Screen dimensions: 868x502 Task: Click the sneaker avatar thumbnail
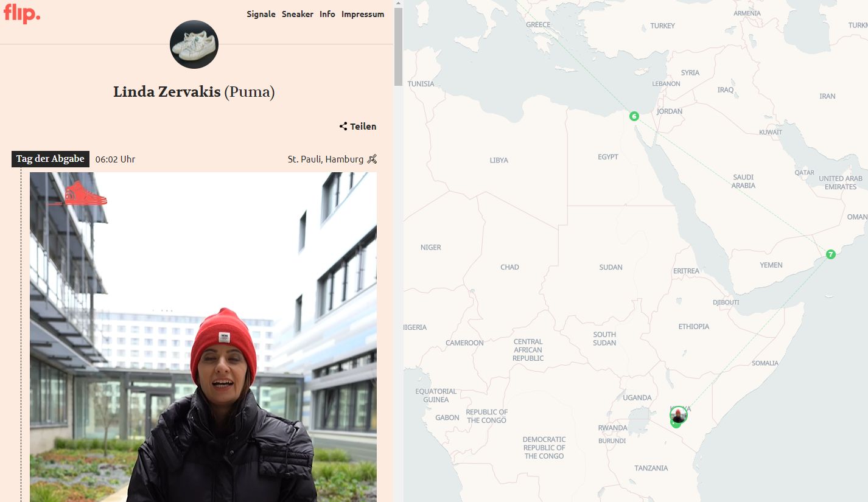tap(194, 44)
